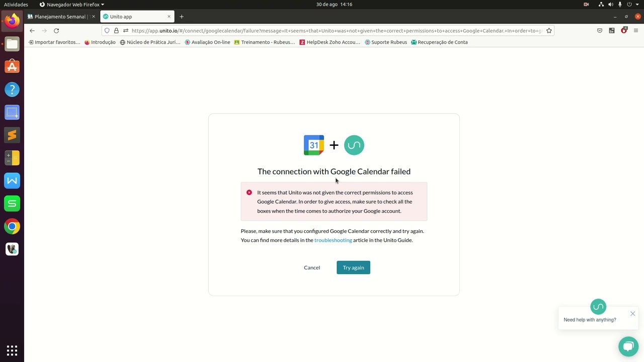Open the clock calendar 30 de ago

[x=334, y=5]
